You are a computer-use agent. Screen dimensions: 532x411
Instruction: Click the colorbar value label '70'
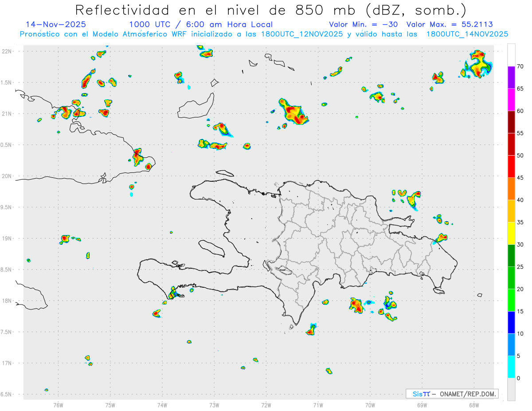tap(520, 67)
